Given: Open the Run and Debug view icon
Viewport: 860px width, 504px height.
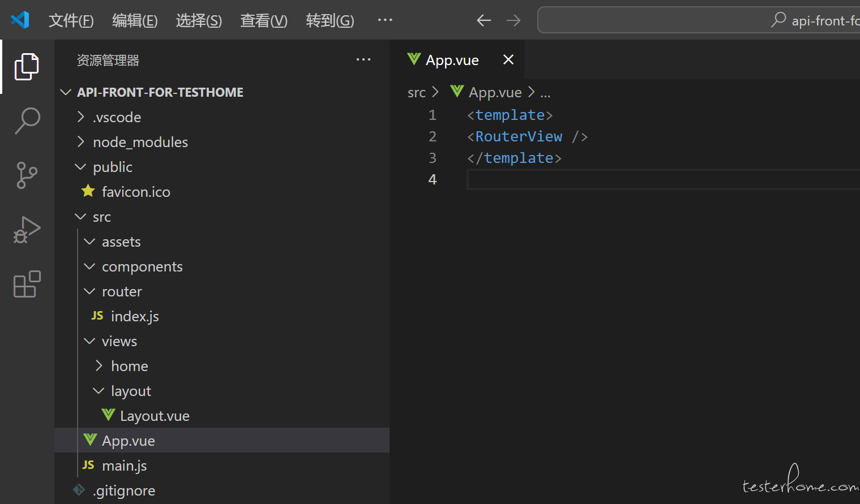Looking at the screenshot, I should tap(27, 230).
